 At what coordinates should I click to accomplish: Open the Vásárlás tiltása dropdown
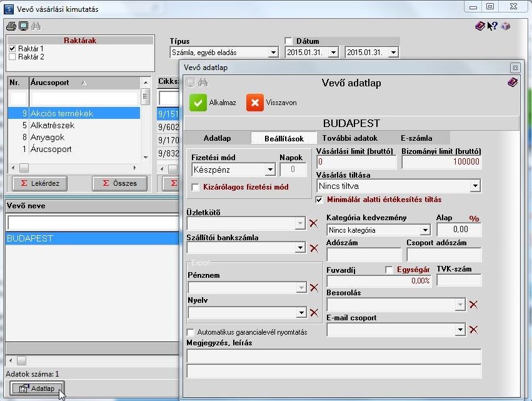[475, 186]
